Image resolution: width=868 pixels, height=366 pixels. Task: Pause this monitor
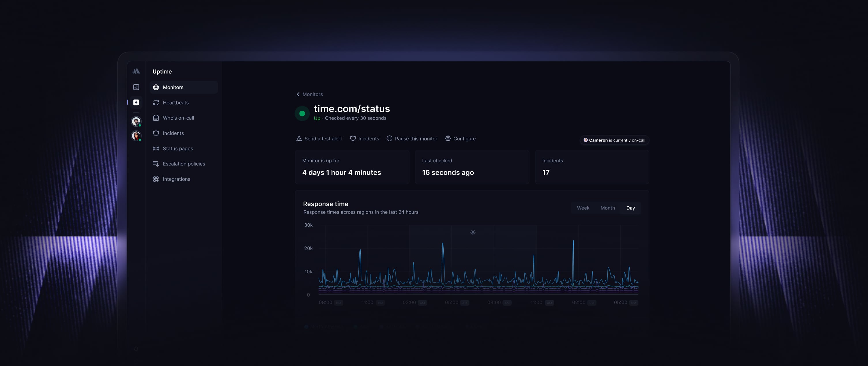412,139
